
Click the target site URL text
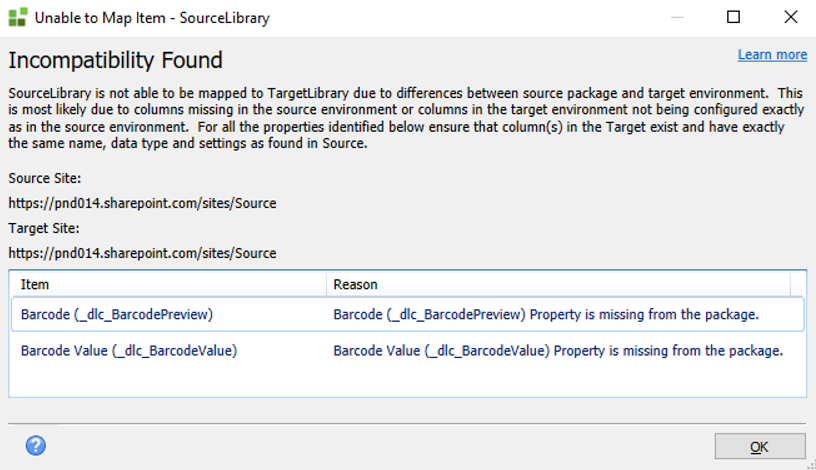point(142,253)
